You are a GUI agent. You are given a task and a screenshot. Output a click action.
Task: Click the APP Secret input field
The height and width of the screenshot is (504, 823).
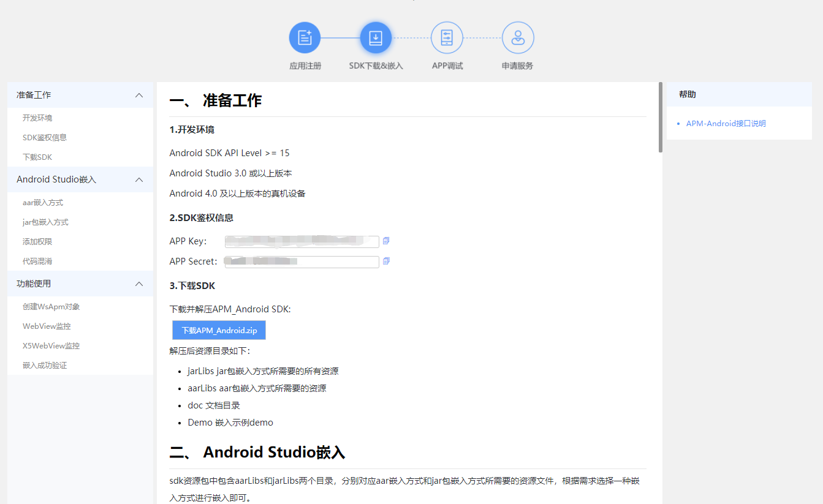302,261
